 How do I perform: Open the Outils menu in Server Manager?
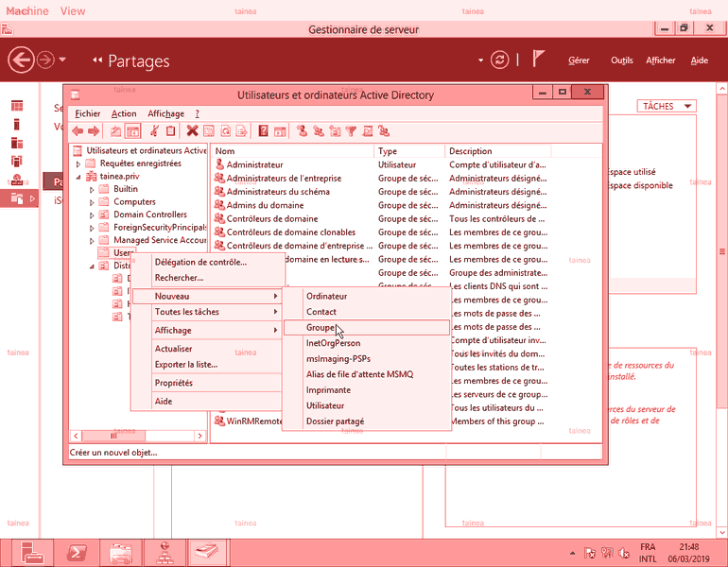(622, 60)
